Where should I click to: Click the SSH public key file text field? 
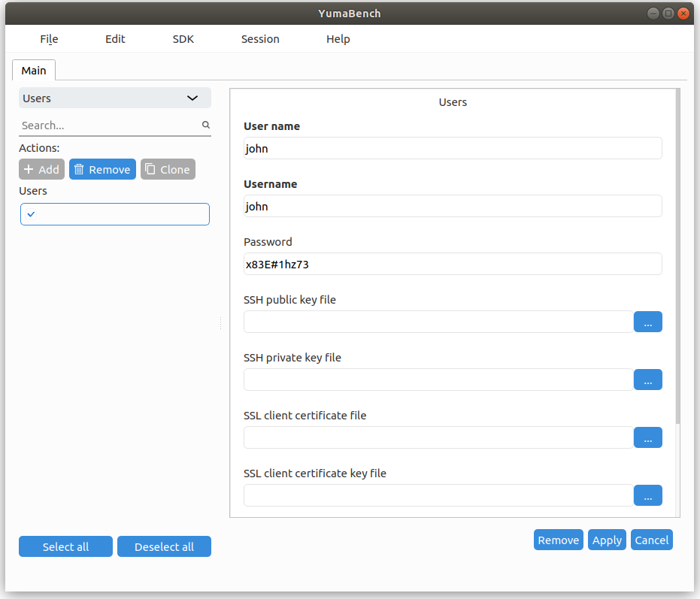click(x=438, y=322)
